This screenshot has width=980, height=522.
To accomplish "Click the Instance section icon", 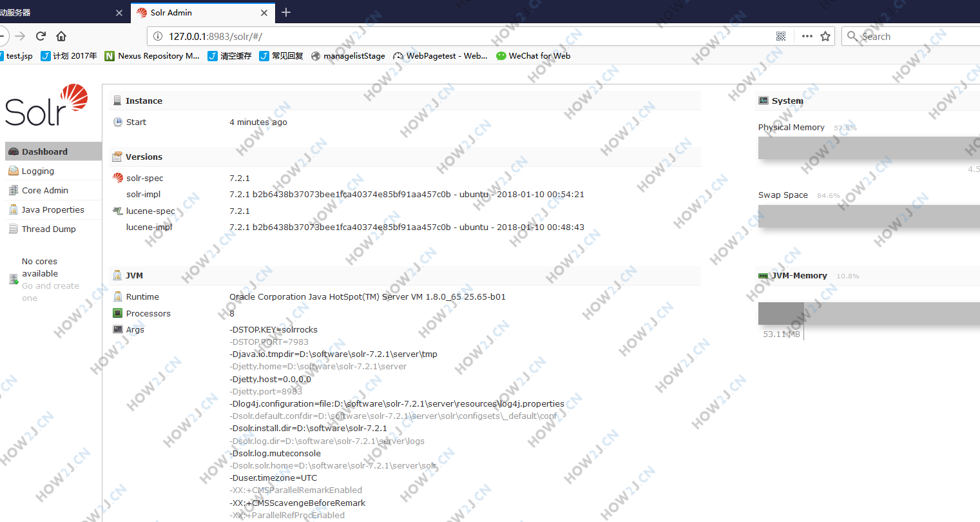I will 117,101.
